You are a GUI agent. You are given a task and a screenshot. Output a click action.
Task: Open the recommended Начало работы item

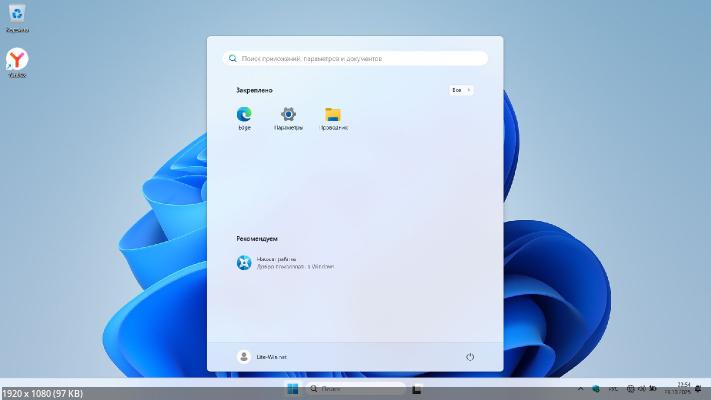point(285,263)
